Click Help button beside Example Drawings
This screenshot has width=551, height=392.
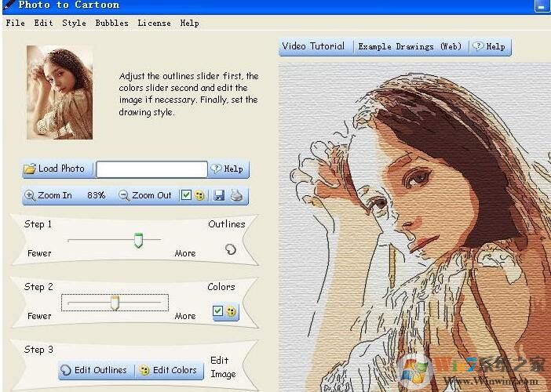[x=490, y=46]
